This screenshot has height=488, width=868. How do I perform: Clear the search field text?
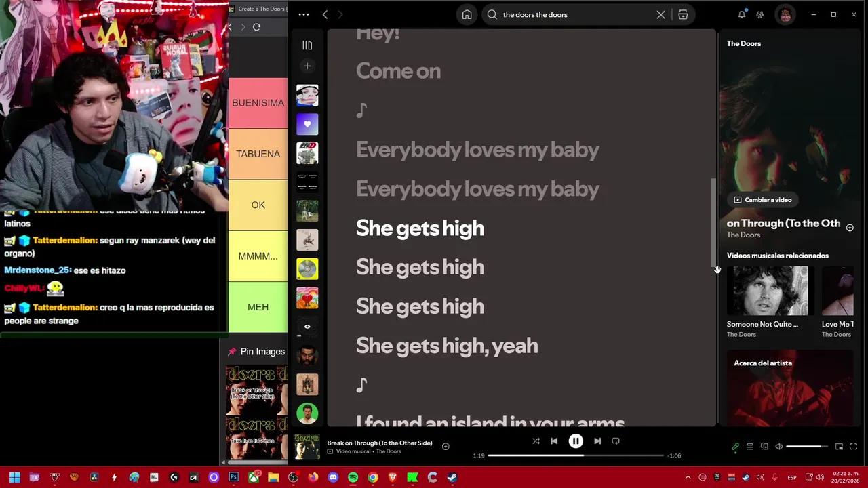660,14
